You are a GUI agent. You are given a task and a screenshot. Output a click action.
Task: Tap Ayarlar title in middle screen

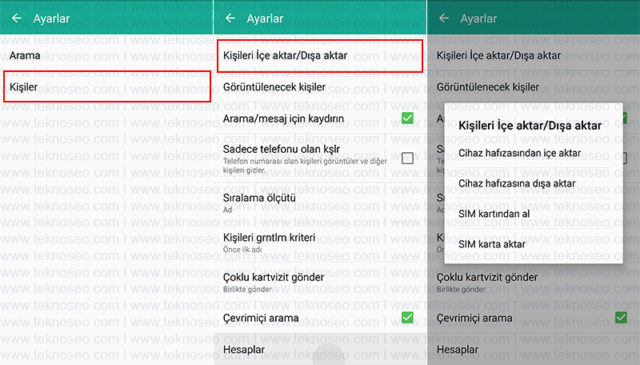pyautogui.click(x=265, y=19)
